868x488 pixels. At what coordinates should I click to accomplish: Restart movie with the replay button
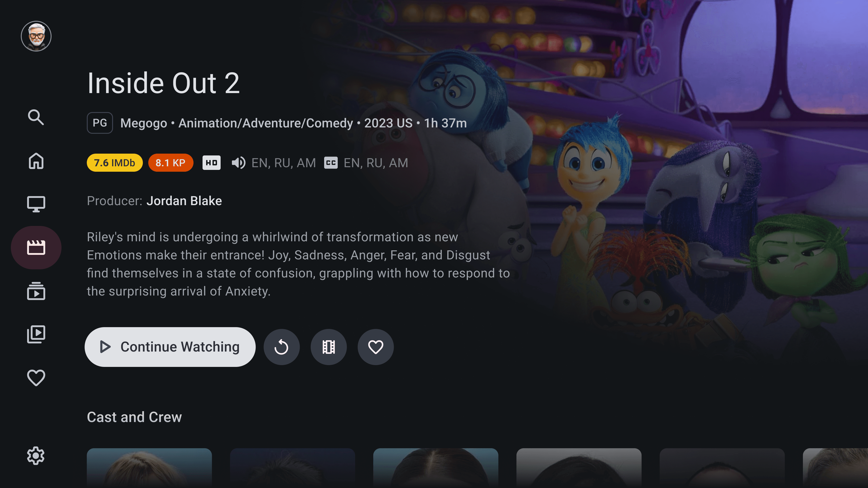281,347
